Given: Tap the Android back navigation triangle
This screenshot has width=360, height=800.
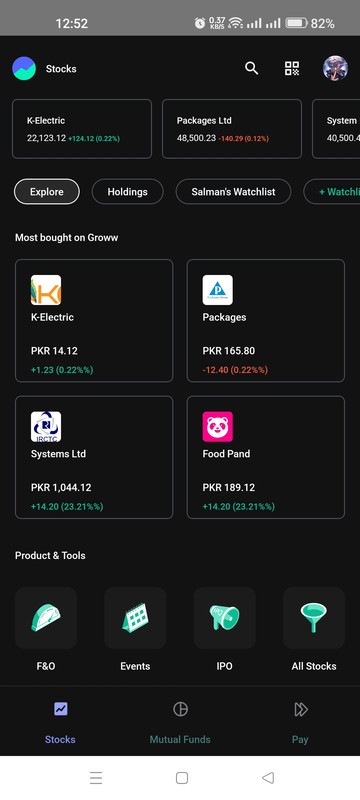Looking at the screenshot, I should pos(268,778).
